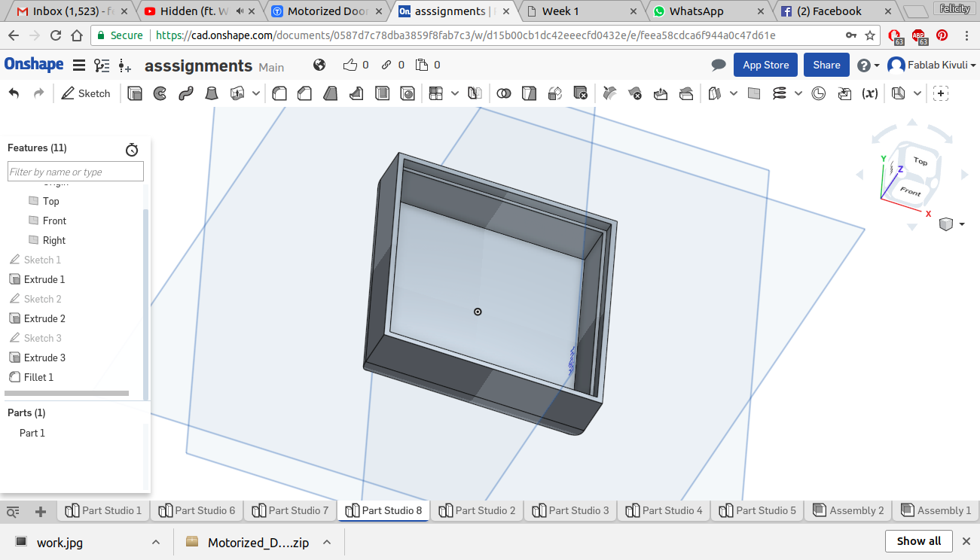Select the Rib tool
The width and height of the screenshot is (980, 560).
click(356, 93)
